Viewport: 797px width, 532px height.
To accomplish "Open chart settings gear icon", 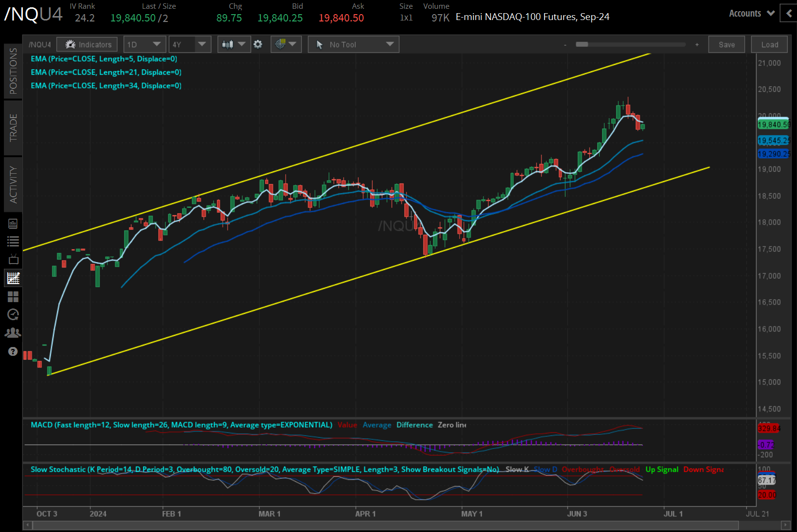I will [258, 44].
